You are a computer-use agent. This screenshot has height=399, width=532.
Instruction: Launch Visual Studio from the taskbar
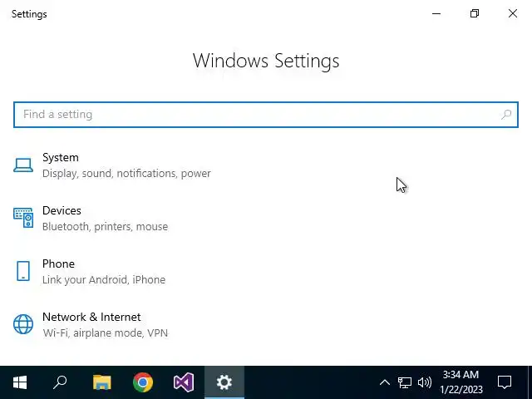click(184, 382)
